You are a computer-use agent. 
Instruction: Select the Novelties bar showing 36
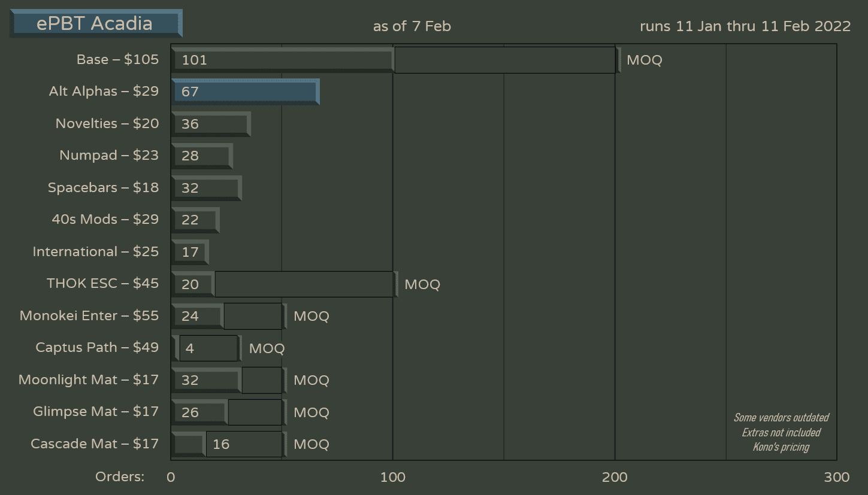click(210, 124)
